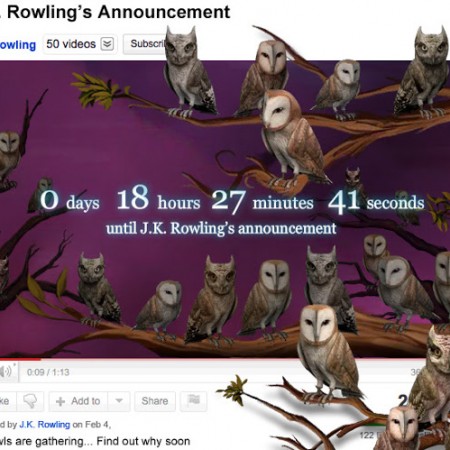Click the 'Find out why soon' description text
This screenshot has width=450, height=450.
(x=143, y=441)
